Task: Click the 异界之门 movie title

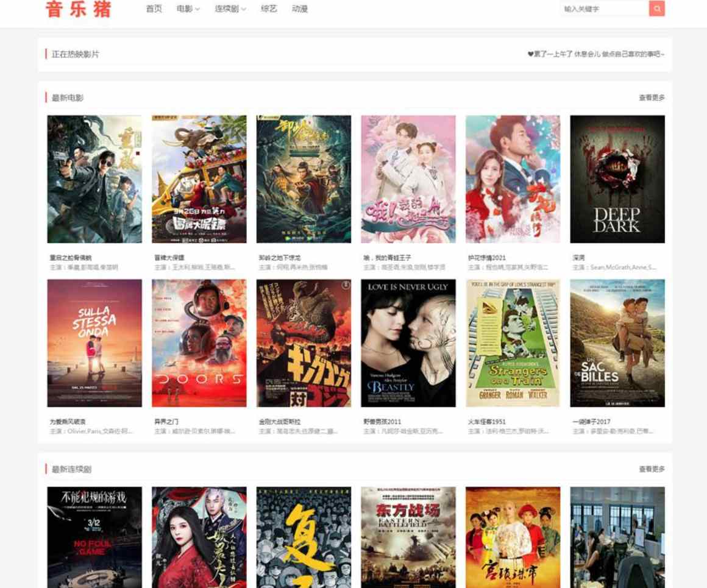Action: 166,422
